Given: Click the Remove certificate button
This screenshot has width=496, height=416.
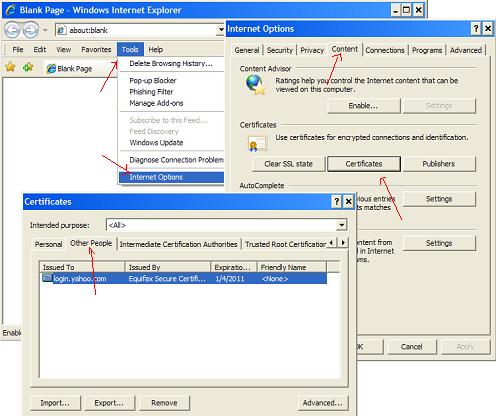Looking at the screenshot, I should tap(164, 403).
